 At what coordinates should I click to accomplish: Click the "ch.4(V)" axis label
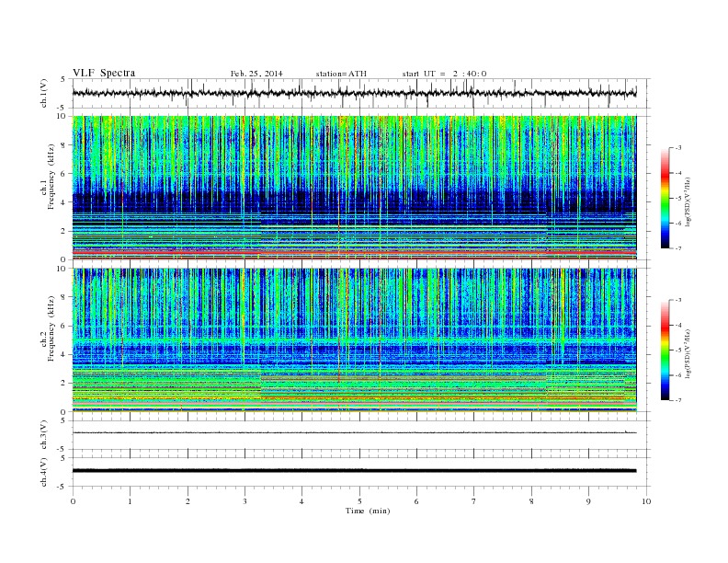pyautogui.click(x=44, y=472)
